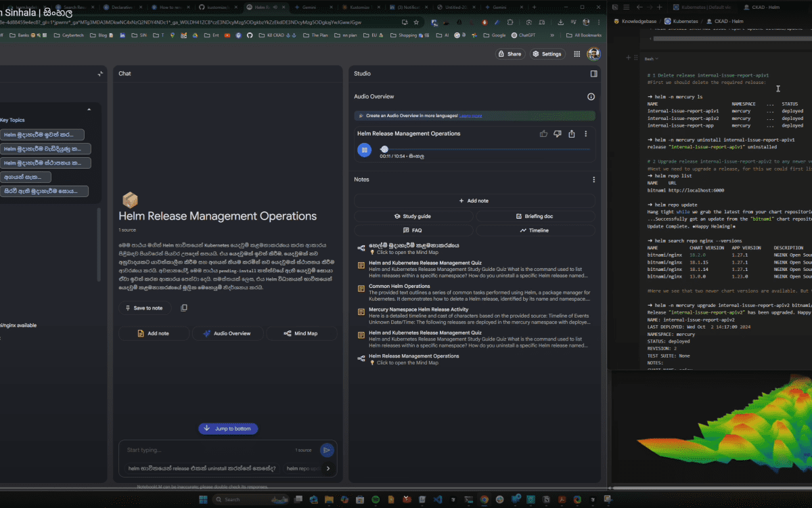Open the Mercury Namespace Helm Release Activity note
Viewport: 812px width, 508px height.
tap(474, 316)
